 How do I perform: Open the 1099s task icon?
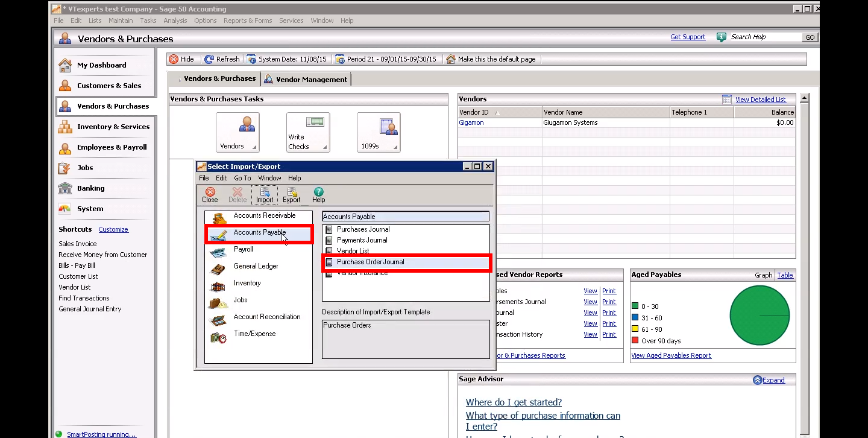tap(379, 132)
